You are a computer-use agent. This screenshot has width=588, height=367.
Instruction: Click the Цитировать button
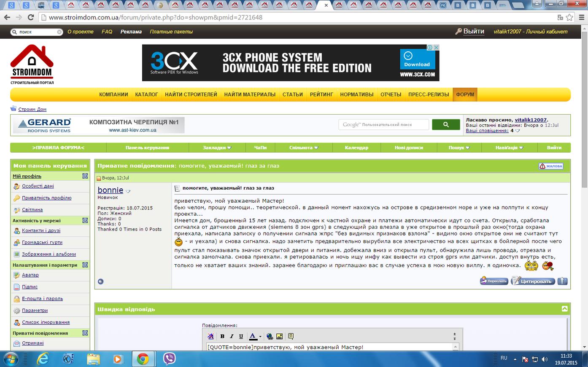point(533,281)
